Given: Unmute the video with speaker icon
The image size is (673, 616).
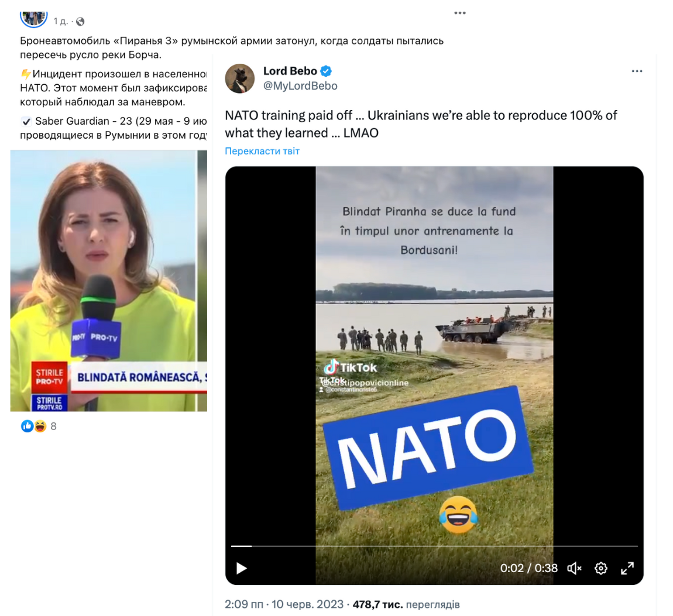Looking at the screenshot, I should [x=574, y=569].
